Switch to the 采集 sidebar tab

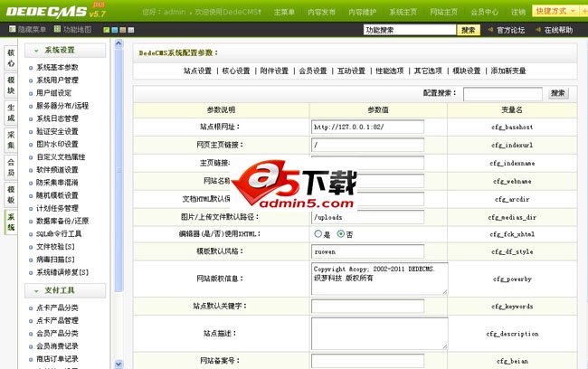[11, 140]
